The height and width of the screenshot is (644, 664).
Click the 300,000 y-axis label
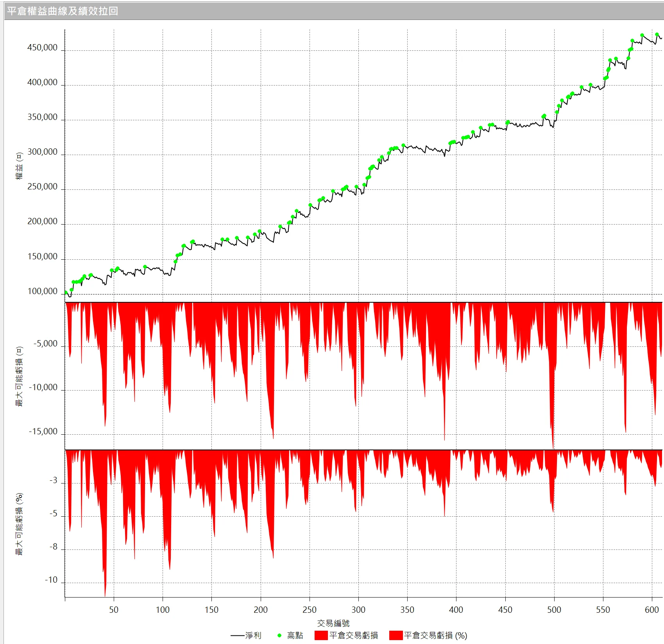[42, 152]
